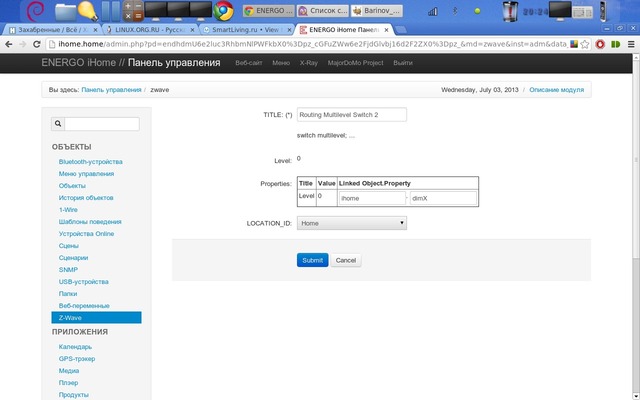Switch to the SmartLiving.ru browser tab
Image resolution: width=640 pixels, height=400 pixels.
click(240, 30)
